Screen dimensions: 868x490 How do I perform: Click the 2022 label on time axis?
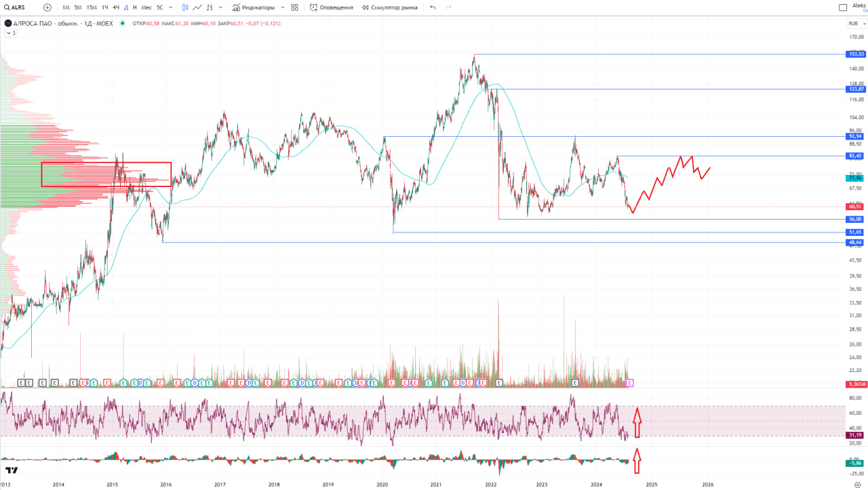[490, 485]
